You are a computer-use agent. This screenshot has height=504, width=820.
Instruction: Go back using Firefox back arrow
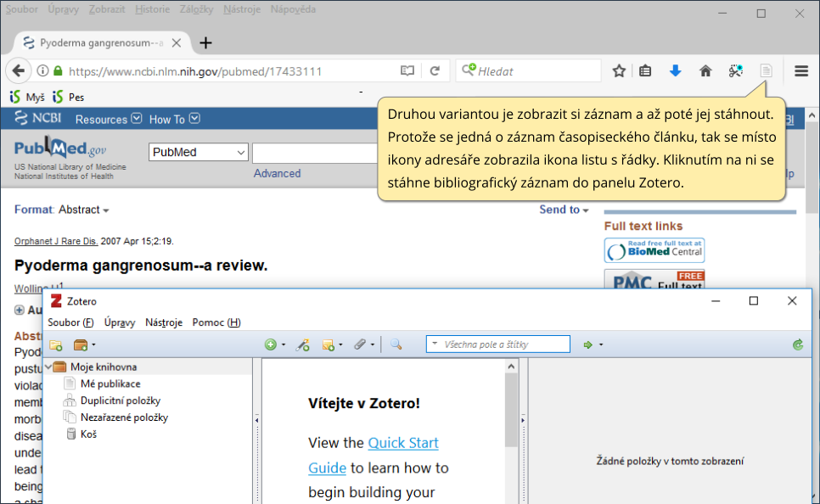(19, 70)
